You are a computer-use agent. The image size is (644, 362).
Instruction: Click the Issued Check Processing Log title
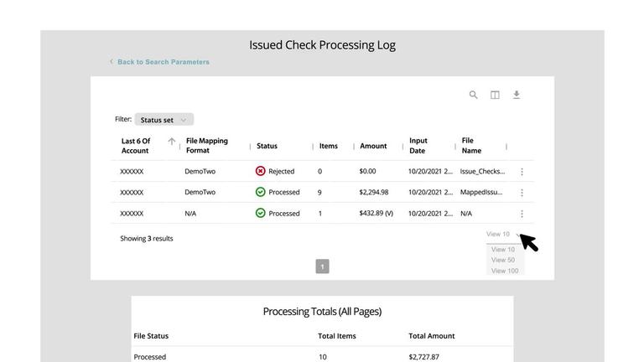point(322,44)
